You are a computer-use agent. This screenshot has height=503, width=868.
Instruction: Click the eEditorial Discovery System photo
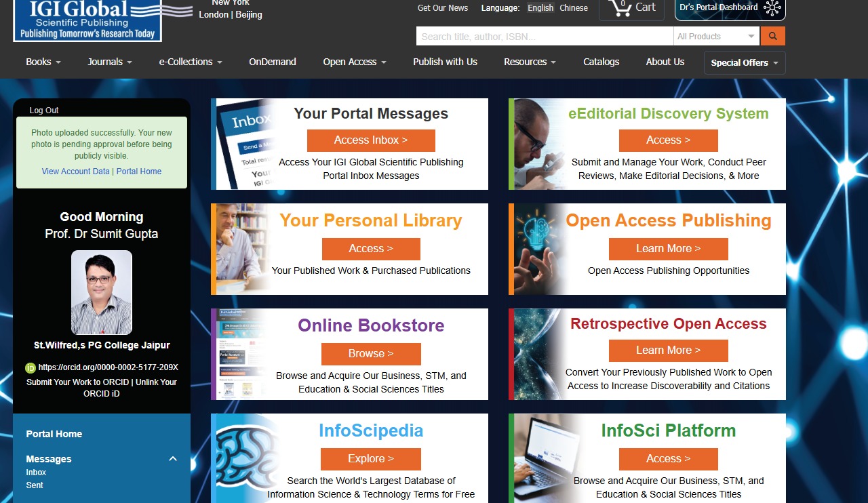point(540,144)
